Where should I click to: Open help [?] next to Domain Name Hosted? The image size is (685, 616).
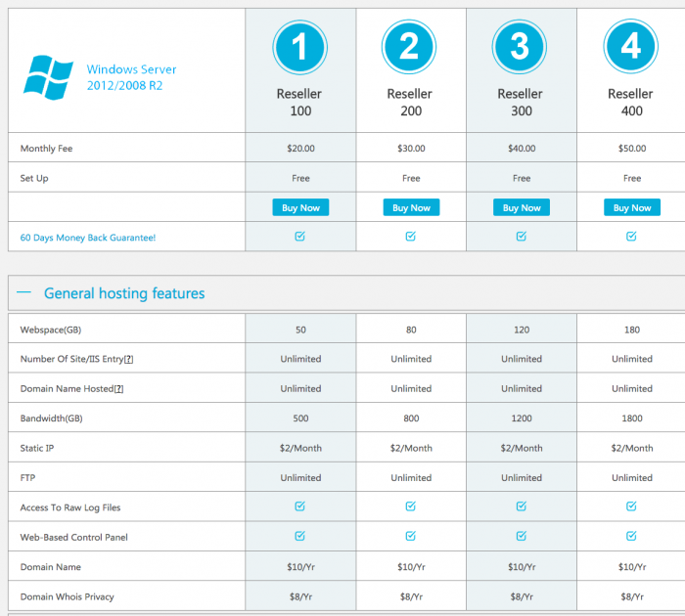coord(118,389)
